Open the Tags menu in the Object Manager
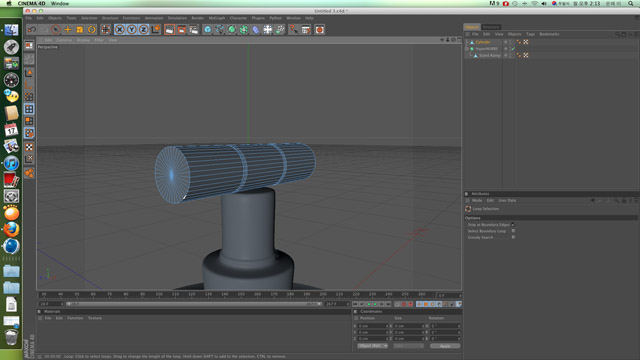Image resolution: width=640 pixels, height=360 pixels. coord(530,34)
